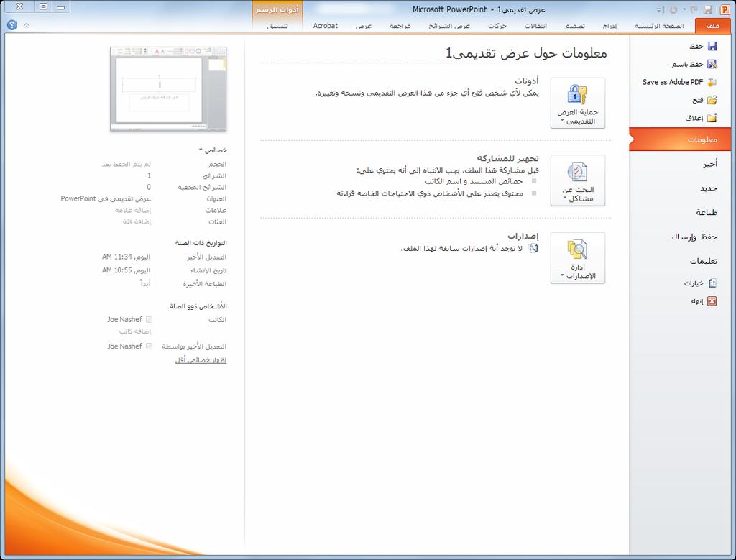Screen dimensions: 736x560
Task: Click the Permissions (أذونات) heading
Action: [x=527, y=81]
